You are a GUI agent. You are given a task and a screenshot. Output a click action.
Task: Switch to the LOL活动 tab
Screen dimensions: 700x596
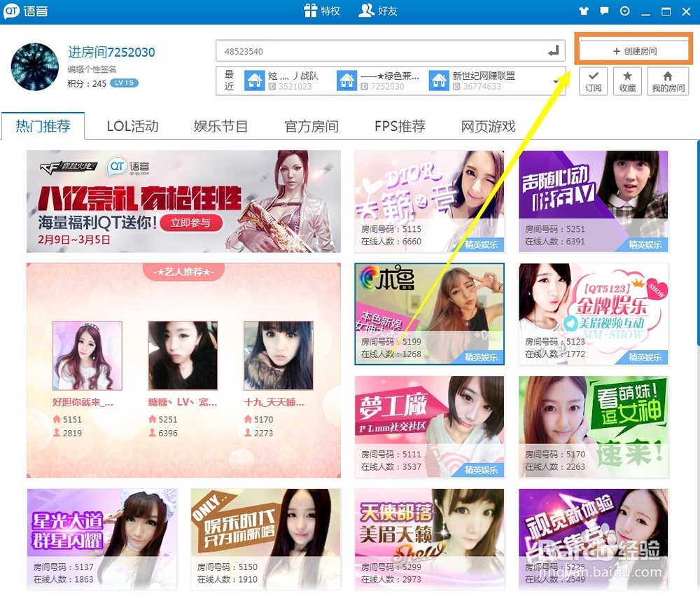coord(132,127)
